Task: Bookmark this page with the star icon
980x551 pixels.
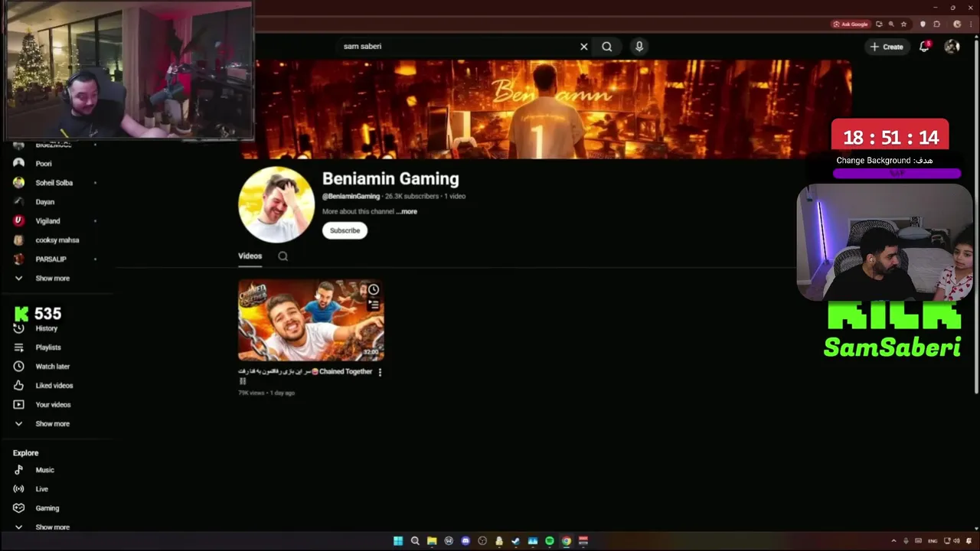Action: coord(903,24)
